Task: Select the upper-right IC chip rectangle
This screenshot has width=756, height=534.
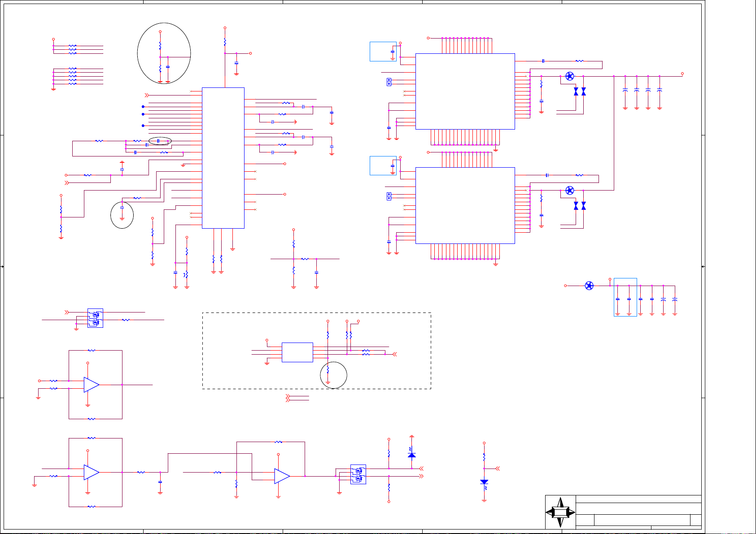Action: [x=465, y=91]
